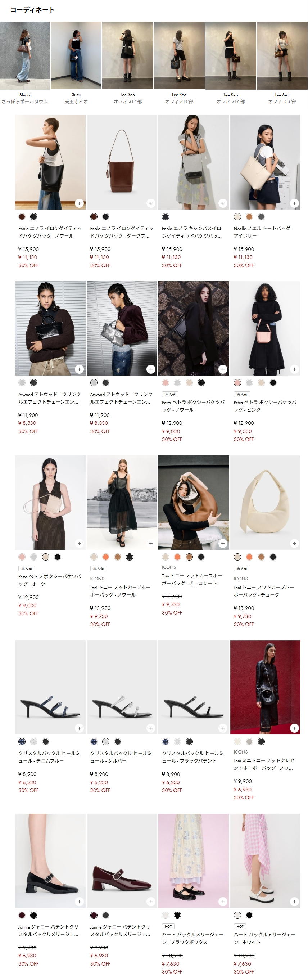This screenshot has width=308, height=980.
Task: Click plus icon on white heart buckle Mary Jane
Action: point(294,902)
